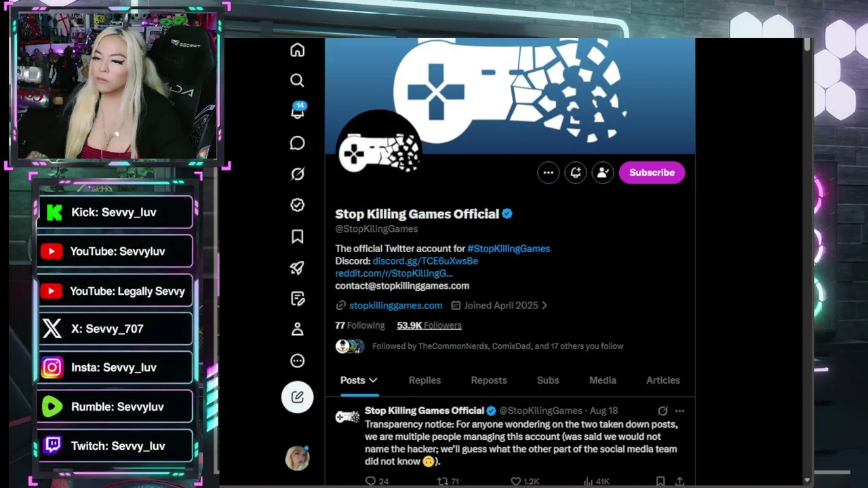The image size is (868, 488).
Task: Open the profile's controller avatar picture
Action: (x=378, y=151)
